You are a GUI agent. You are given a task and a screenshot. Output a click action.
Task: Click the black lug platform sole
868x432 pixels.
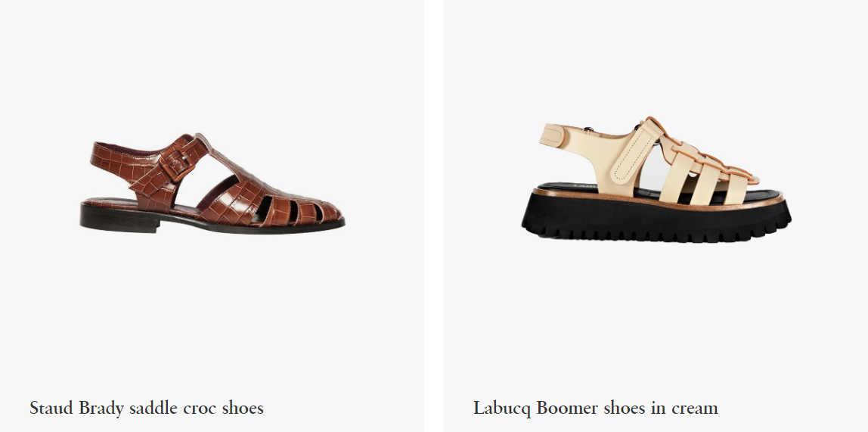point(656,219)
